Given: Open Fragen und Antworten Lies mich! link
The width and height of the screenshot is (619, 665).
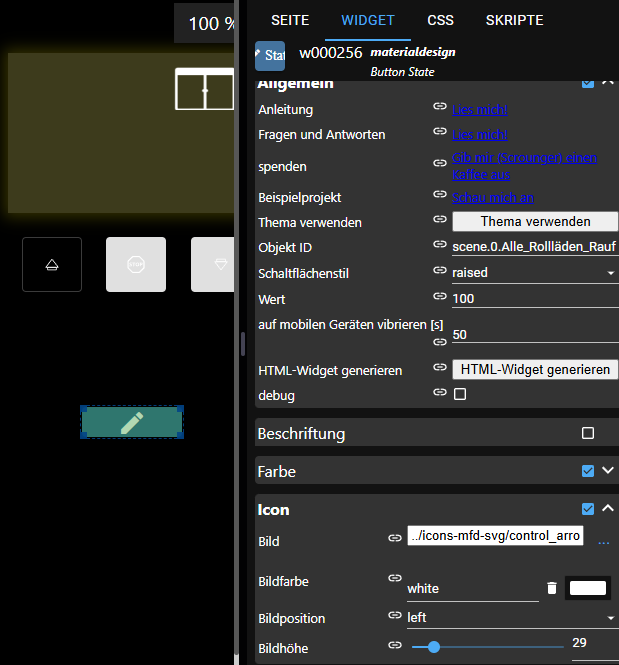Looking at the screenshot, I should click(480, 135).
